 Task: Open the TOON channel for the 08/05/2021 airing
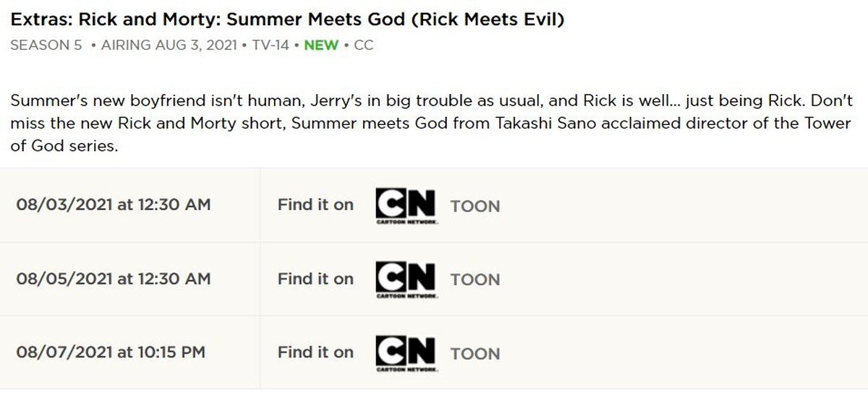475,280
